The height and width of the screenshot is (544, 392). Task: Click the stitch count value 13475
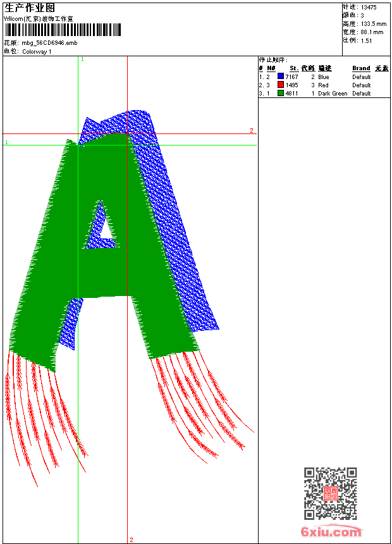click(369, 7)
